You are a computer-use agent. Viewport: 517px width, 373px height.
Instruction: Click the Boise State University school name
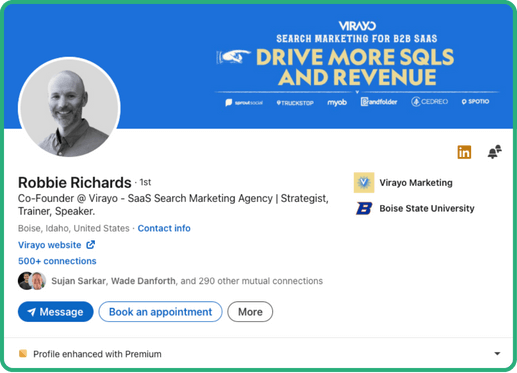(427, 209)
